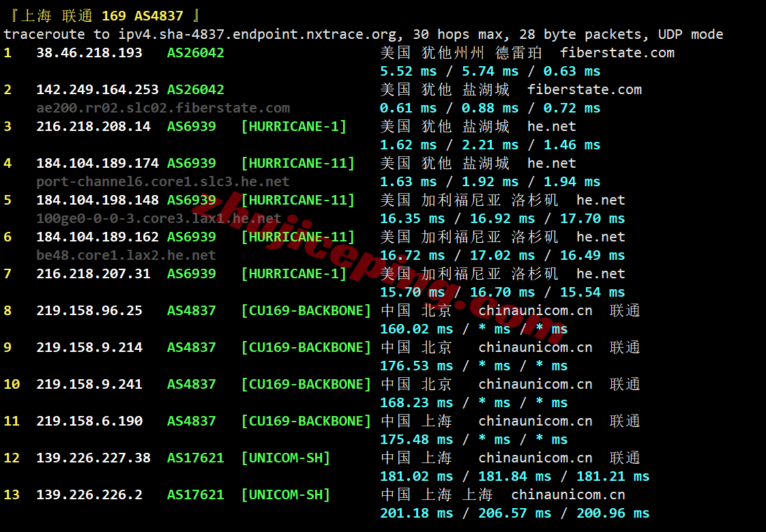Image resolution: width=766 pixels, height=532 pixels.
Task: Select IP address 219.158.9.214 on hop 9
Action: point(89,347)
